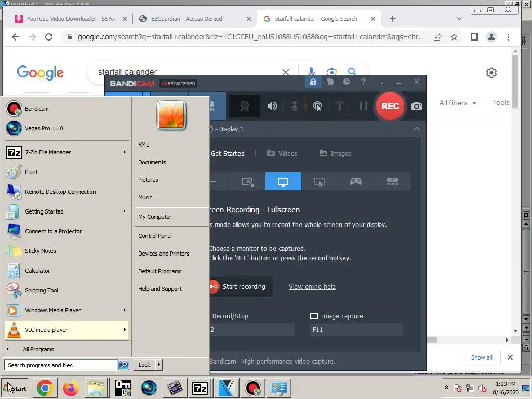Open Chrome three-dot menu
Viewport: 532px width, 399px height.
point(508,37)
